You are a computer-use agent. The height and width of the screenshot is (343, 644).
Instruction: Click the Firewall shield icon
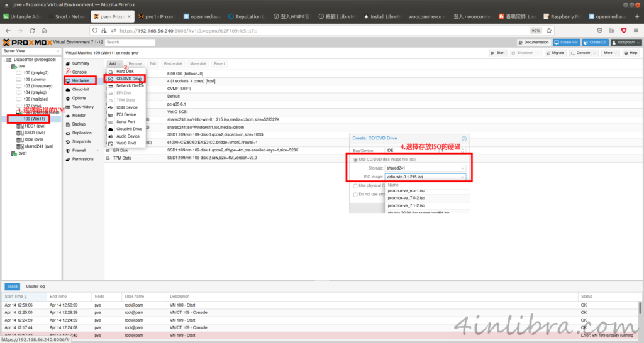(68, 151)
